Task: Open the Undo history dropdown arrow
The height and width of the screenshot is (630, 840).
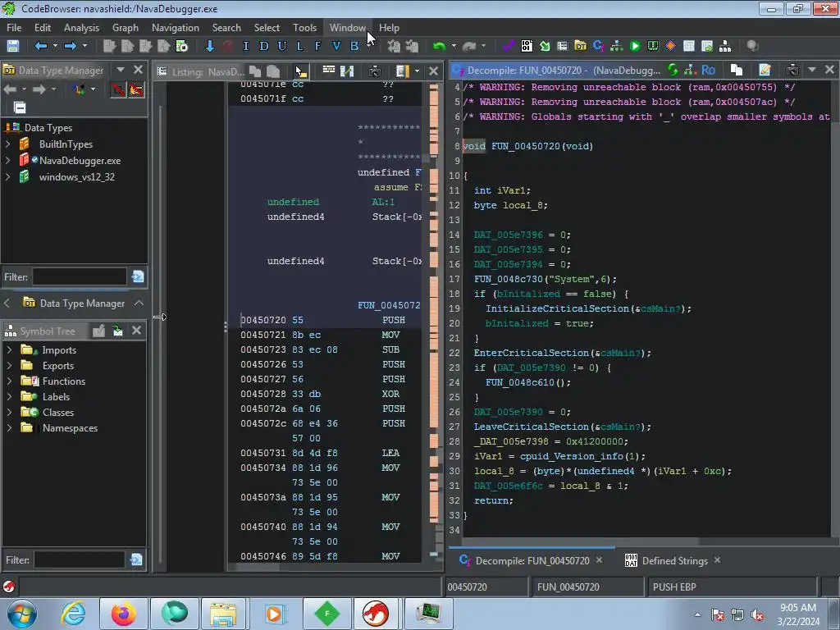Action: tap(454, 46)
